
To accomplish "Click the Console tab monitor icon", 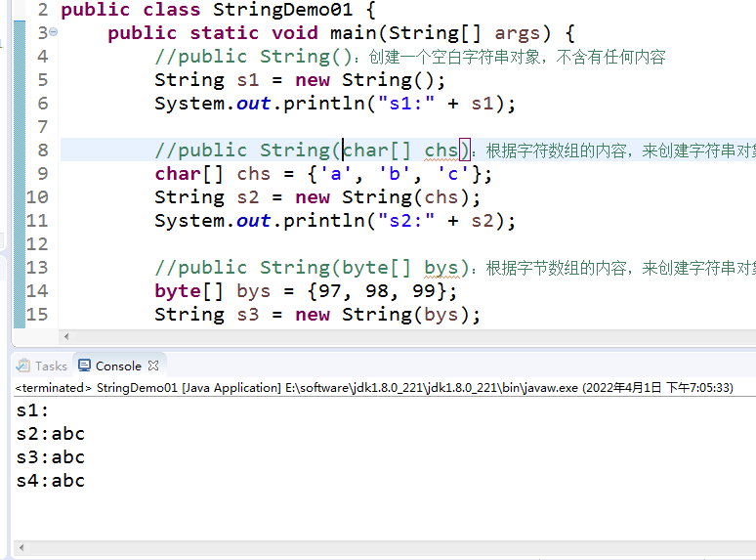I will pos(84,366).
